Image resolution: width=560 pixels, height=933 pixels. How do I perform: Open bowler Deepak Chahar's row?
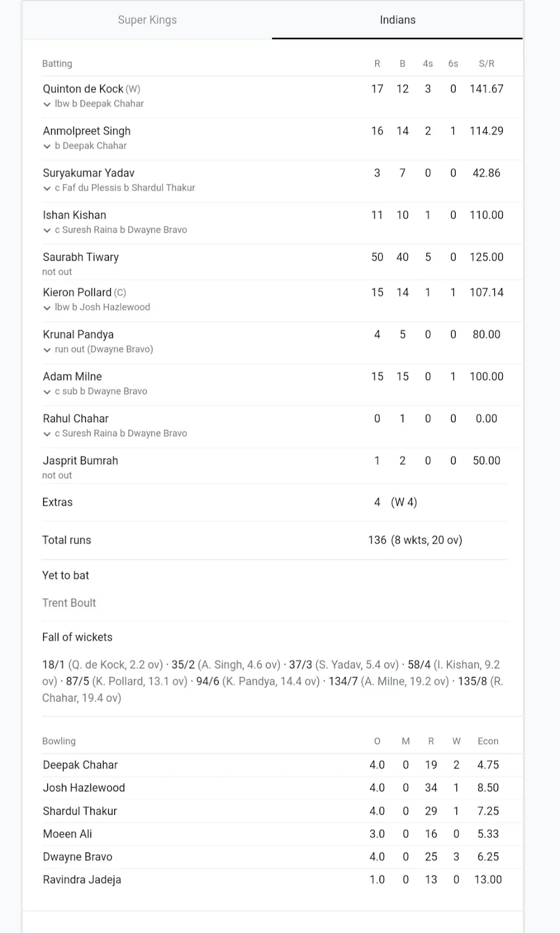80,765
